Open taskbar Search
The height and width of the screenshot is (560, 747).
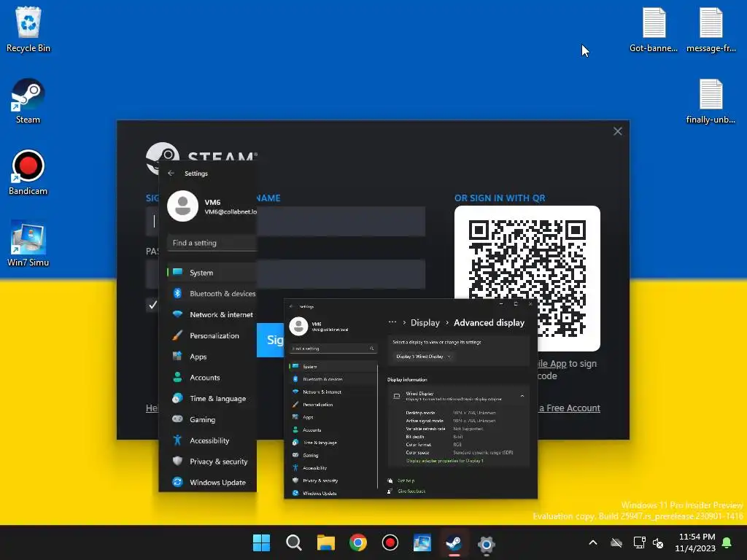pyautogui.click(x=293, y=542)
